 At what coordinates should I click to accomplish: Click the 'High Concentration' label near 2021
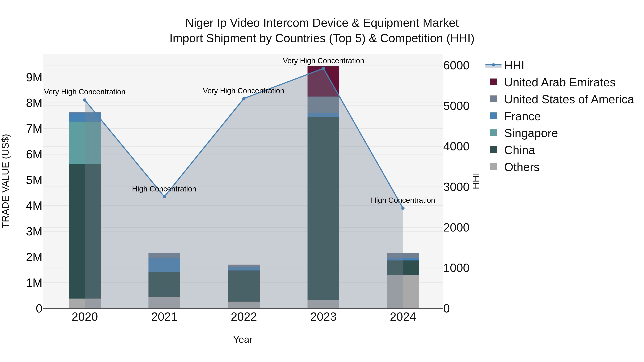[164, 189]
